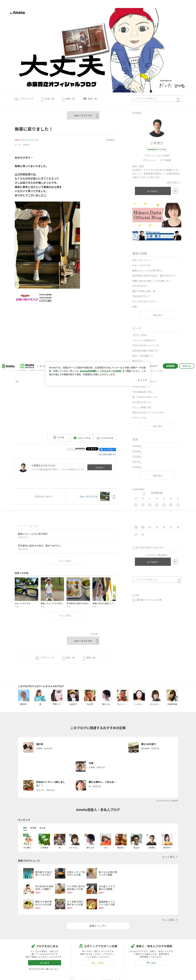Click ブログトップ in the bottom navigation
Viewport: 196px width, 980px height.
point(45,658)
